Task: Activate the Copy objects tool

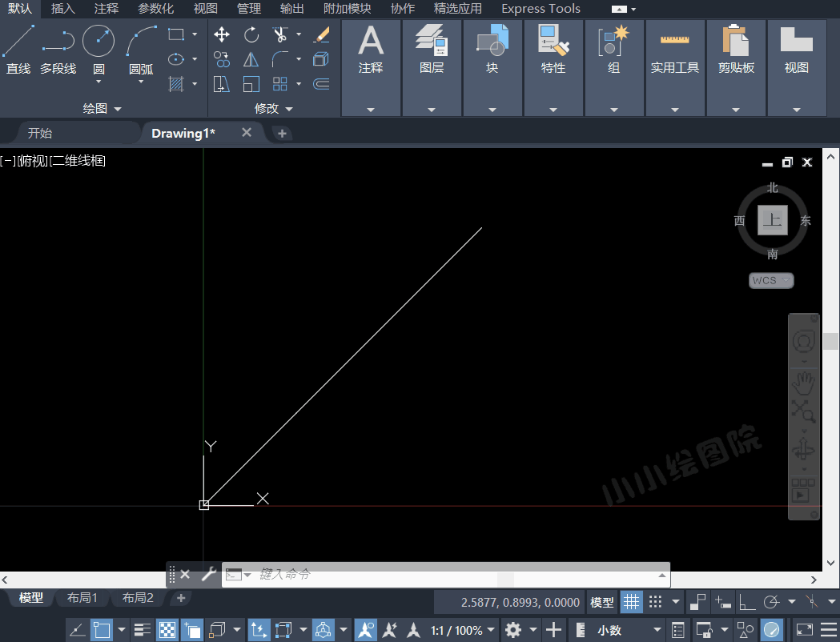Action: pyautogui.click(x=222, y=59)
